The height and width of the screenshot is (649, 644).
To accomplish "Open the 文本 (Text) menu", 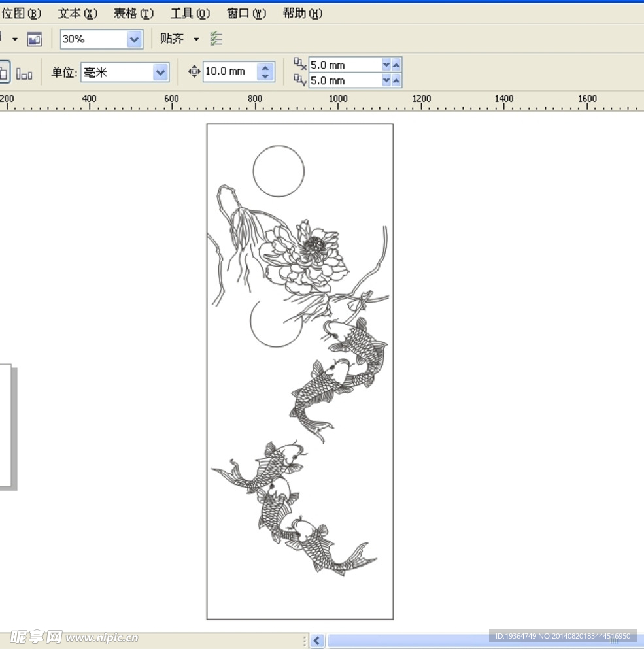I will 77,13.
